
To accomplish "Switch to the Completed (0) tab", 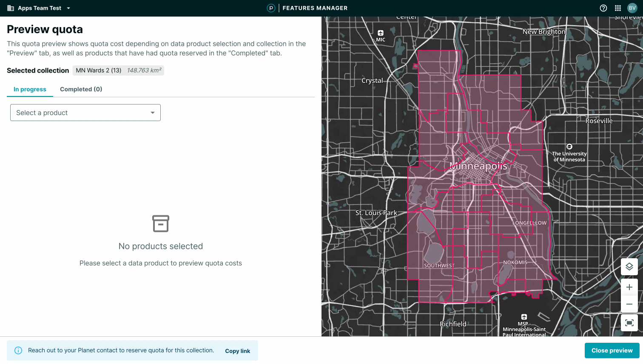I will 81,89.
